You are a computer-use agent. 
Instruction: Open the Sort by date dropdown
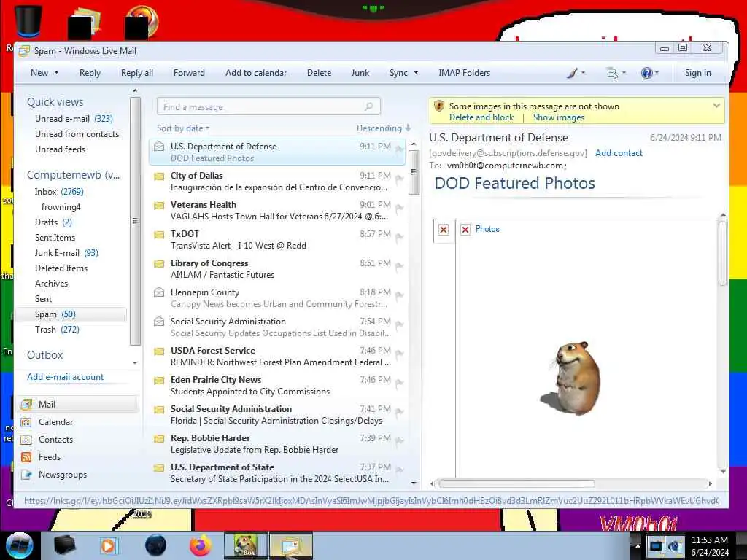click(183, 128)
